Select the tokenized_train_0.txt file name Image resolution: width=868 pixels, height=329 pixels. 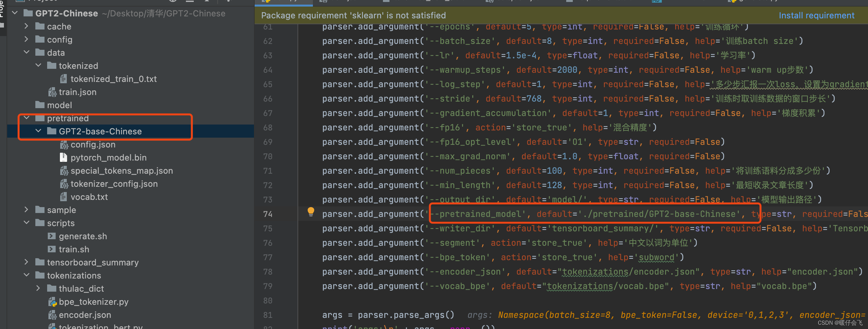(114, 79)
